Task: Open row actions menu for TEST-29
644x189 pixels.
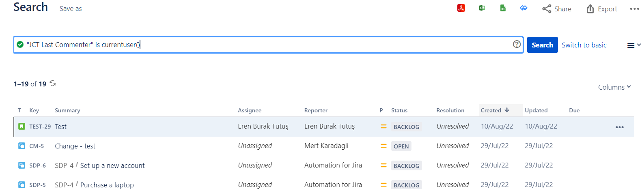Action: coord(620,127)
